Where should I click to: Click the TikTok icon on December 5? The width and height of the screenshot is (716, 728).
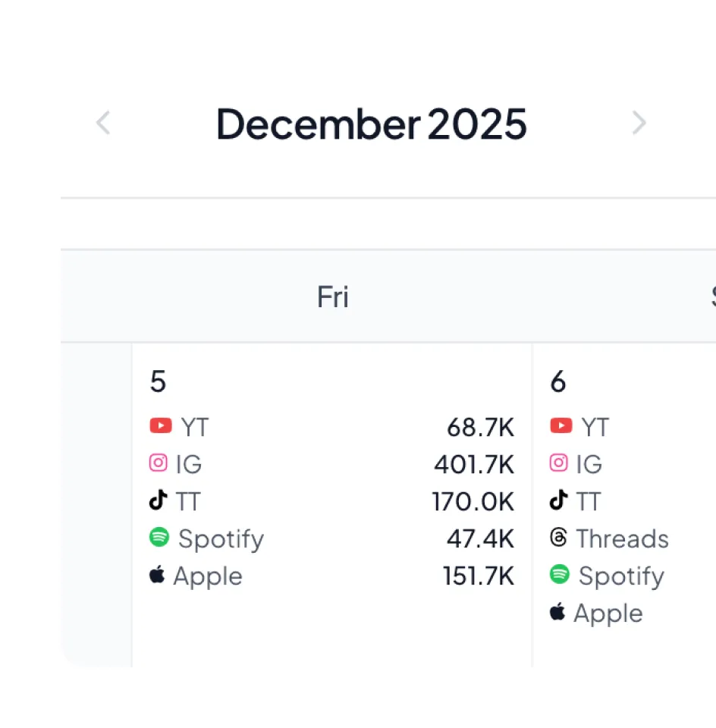point(158,500)
